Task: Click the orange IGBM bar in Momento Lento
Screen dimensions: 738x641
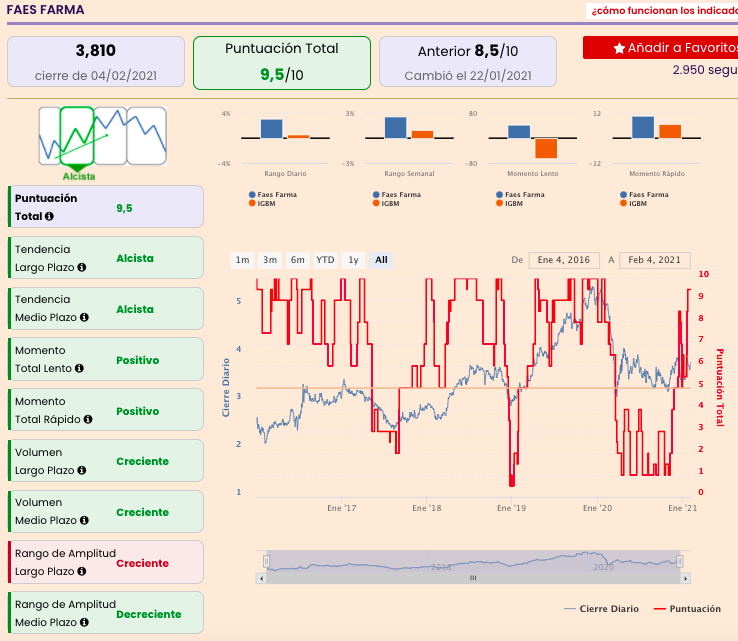Action: (546, 148)
